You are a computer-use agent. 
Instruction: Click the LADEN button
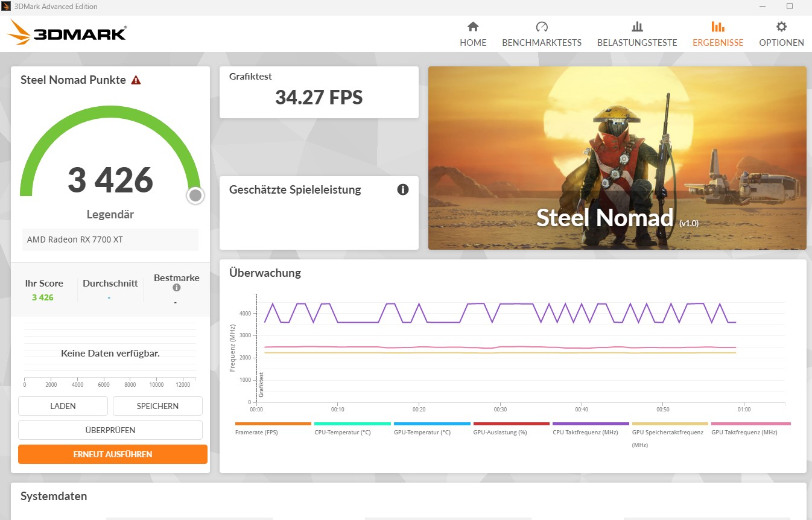point(63,406)
